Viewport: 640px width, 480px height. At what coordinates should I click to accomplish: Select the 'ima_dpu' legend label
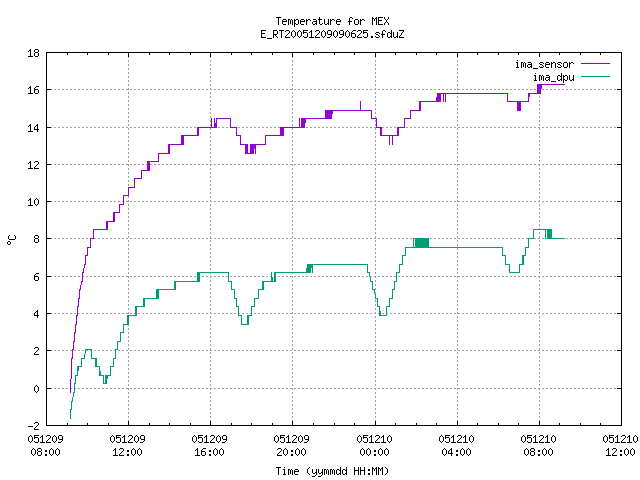click(x=553, y=77)
